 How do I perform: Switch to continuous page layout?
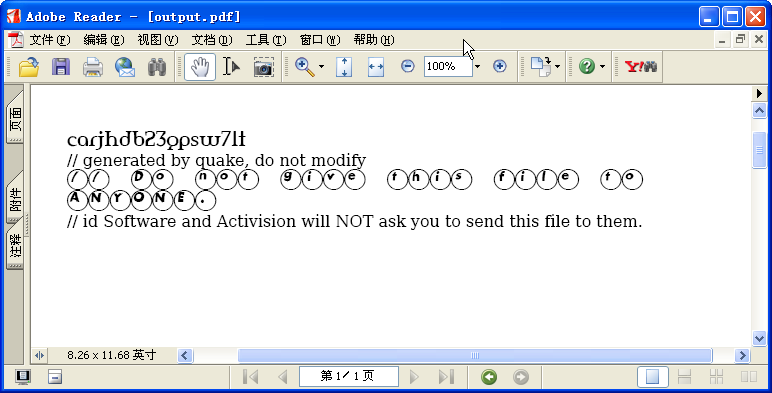(x=685, y=377)
